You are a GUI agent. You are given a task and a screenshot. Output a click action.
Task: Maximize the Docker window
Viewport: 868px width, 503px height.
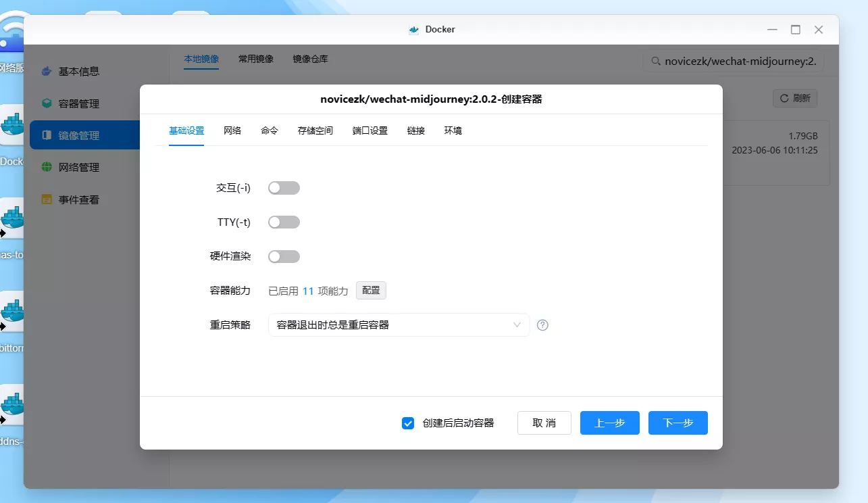pos(796,30)
